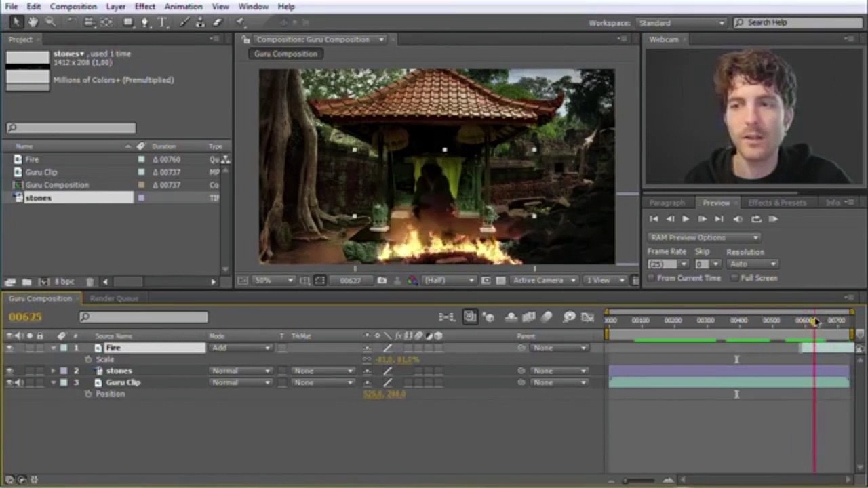The width and height of the screenshot is (868, 488).
Task: Select the Brush tool
Action: click(x=184, y=22)
